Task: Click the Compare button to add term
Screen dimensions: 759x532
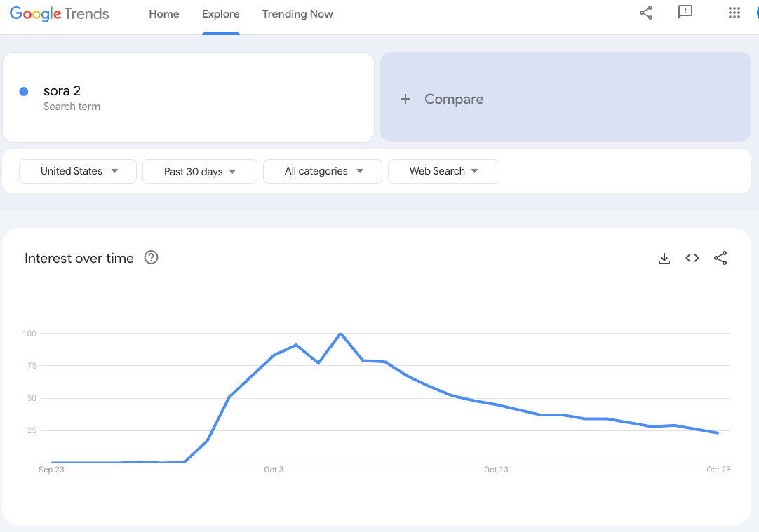Action: [x=453, y=100]
